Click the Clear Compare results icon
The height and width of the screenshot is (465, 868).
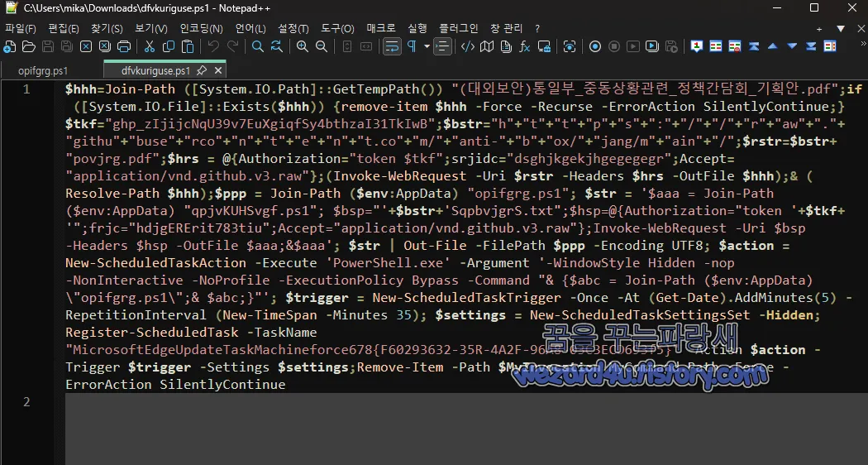[735, 46]
